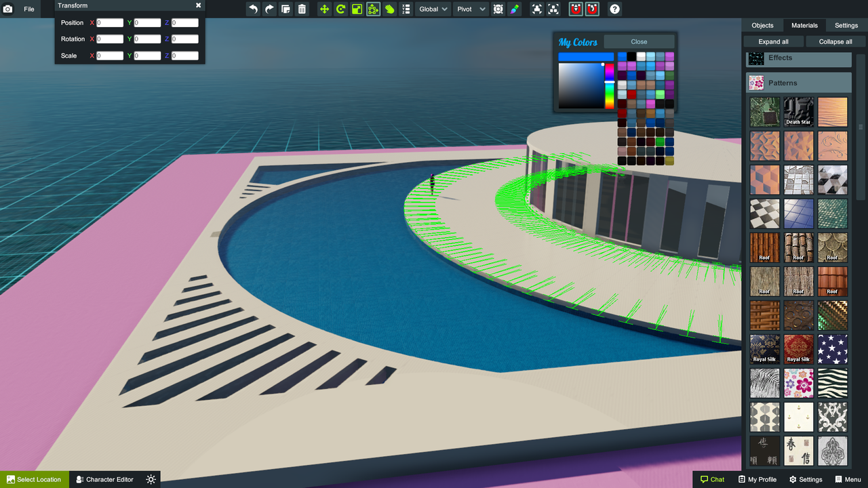This screenshot has height=488, width=868.
Task: Toggle lighting with the sun icon
Action: (151, 479)
